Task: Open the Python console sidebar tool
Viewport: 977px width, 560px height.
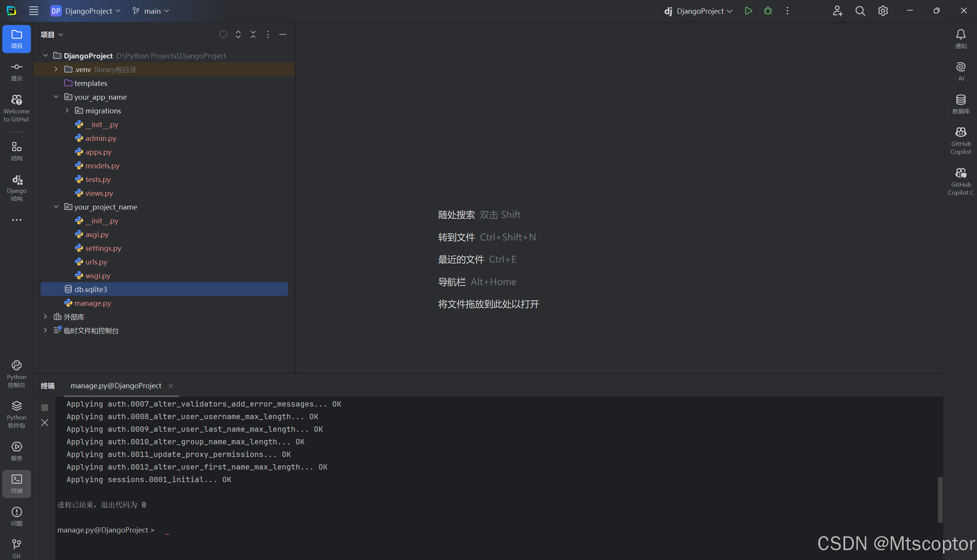Action: point(16,374)
